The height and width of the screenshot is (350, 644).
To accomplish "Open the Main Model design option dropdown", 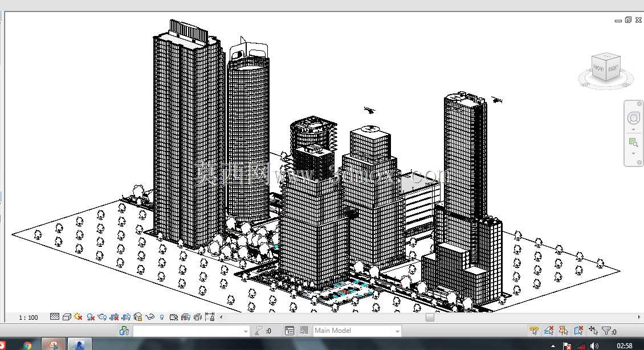I will 357,331.
